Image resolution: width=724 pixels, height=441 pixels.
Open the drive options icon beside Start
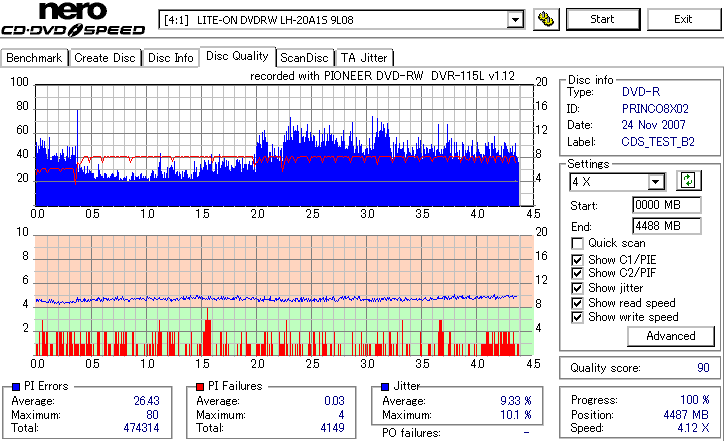[x=546, y=19]
